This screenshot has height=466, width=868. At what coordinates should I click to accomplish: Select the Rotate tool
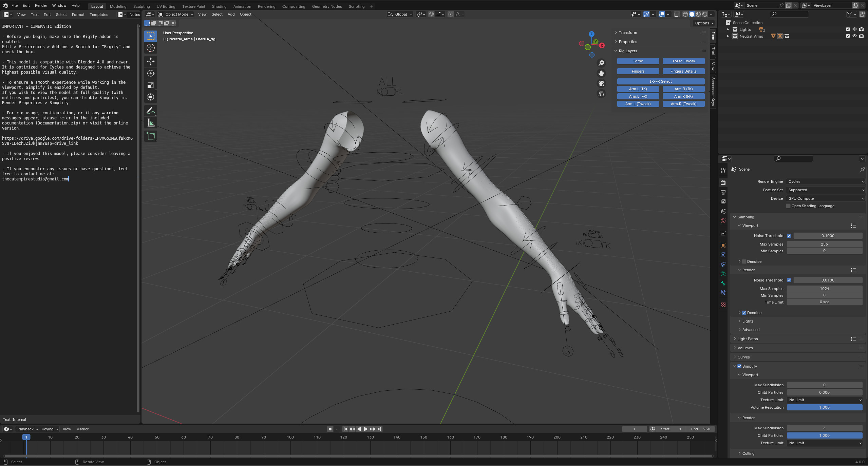click(151, 73)
